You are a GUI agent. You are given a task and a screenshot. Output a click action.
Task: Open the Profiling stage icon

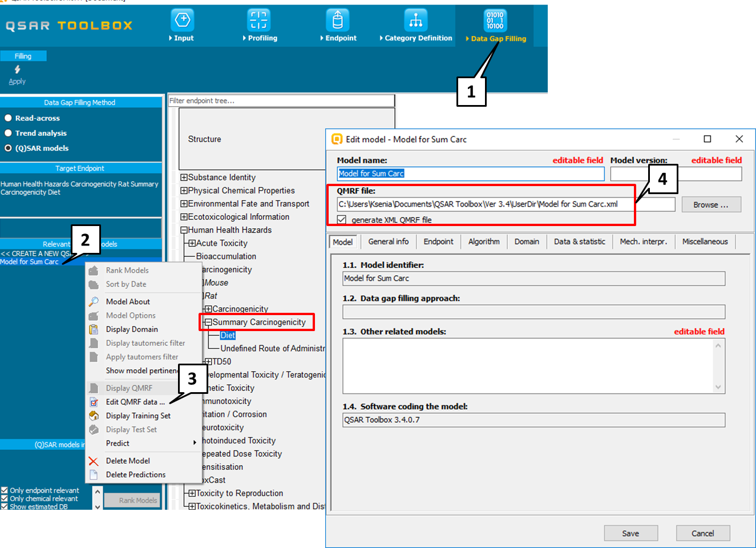point(259,20)
